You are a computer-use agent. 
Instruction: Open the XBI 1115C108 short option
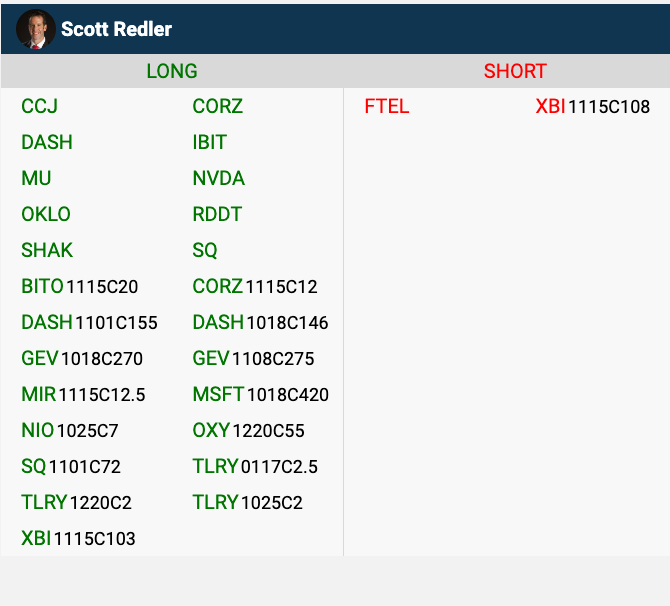[592, 106]
